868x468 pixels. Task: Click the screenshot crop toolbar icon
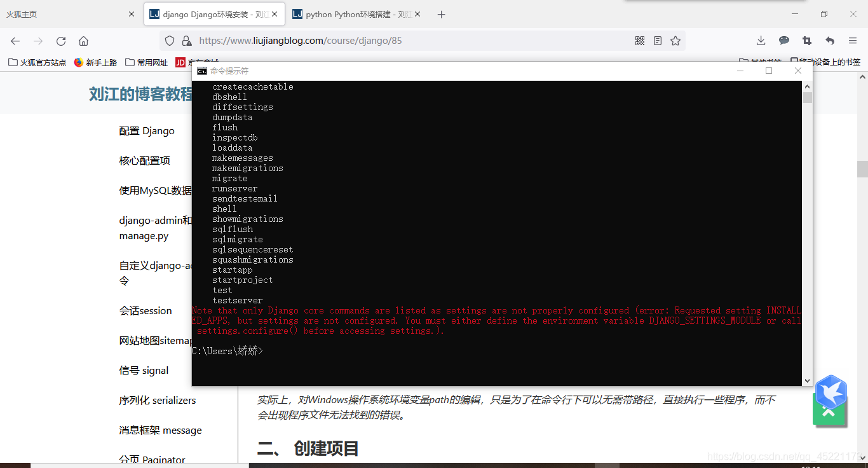(807, 41)
